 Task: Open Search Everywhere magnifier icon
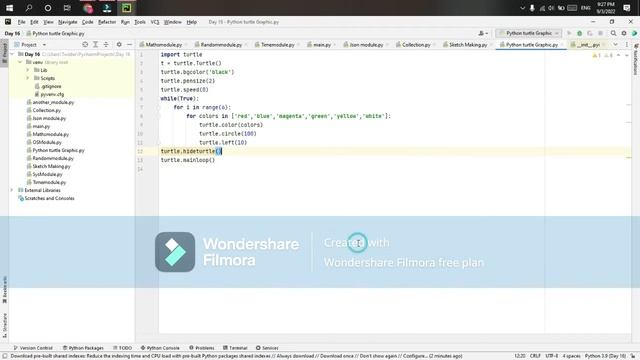click(613, 33)
